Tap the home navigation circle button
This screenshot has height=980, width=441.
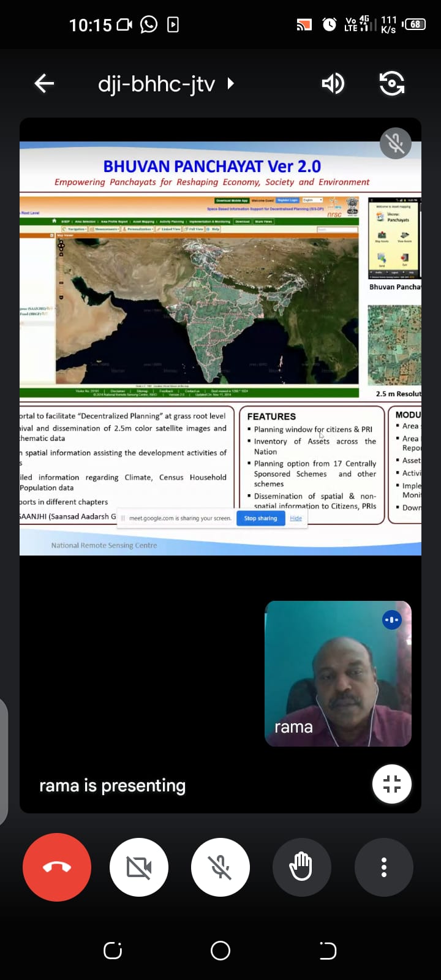tap(221, 951)
